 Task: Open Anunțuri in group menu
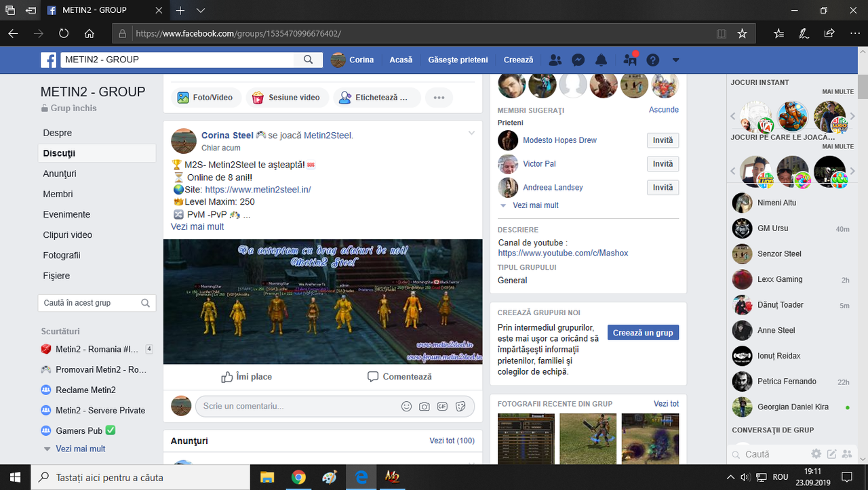pyautogui.click(x=60, y=173)
